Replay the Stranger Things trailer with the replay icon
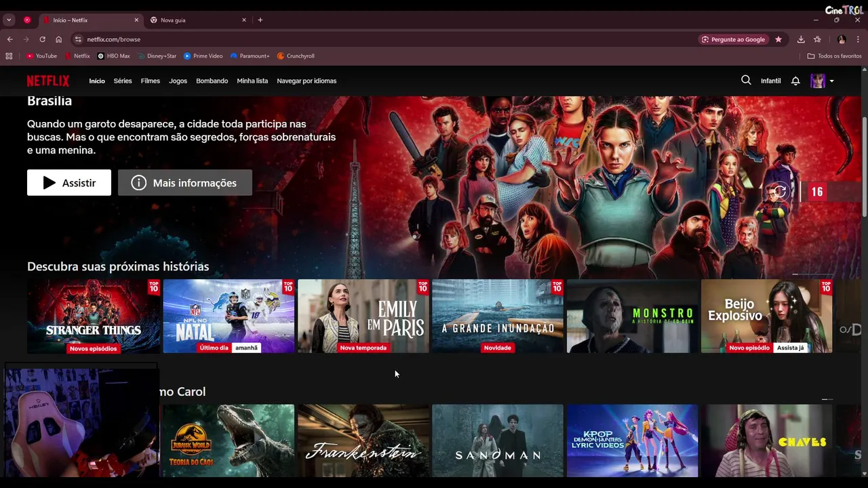 click(x=779, y=192)
